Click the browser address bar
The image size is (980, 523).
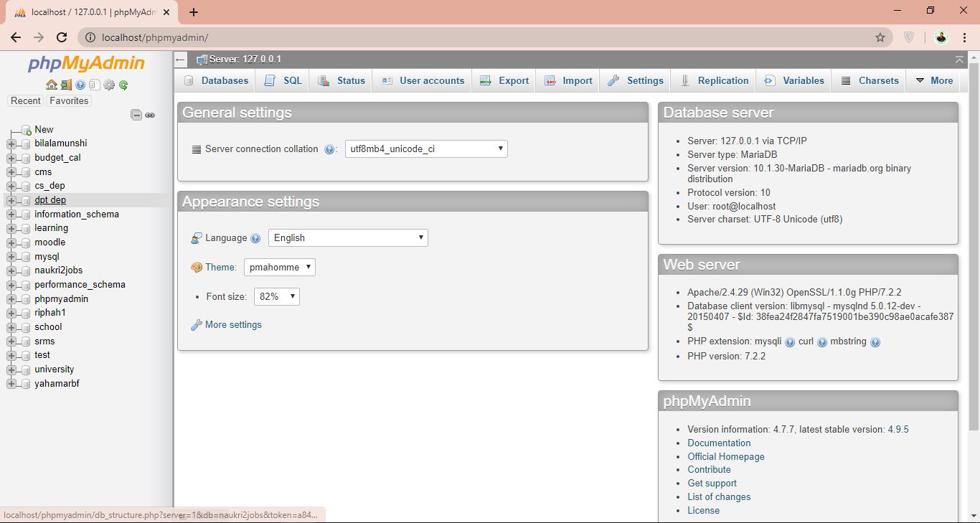484,37
